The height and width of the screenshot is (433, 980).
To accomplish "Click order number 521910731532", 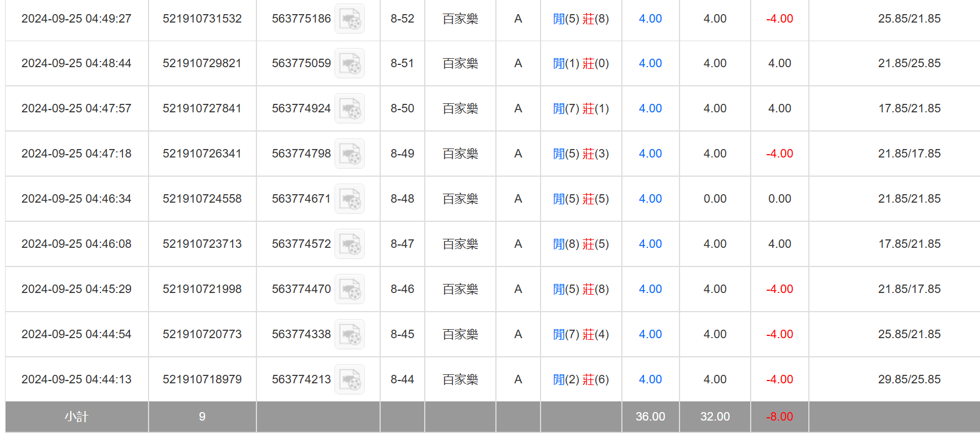I will tap(202, 19).
